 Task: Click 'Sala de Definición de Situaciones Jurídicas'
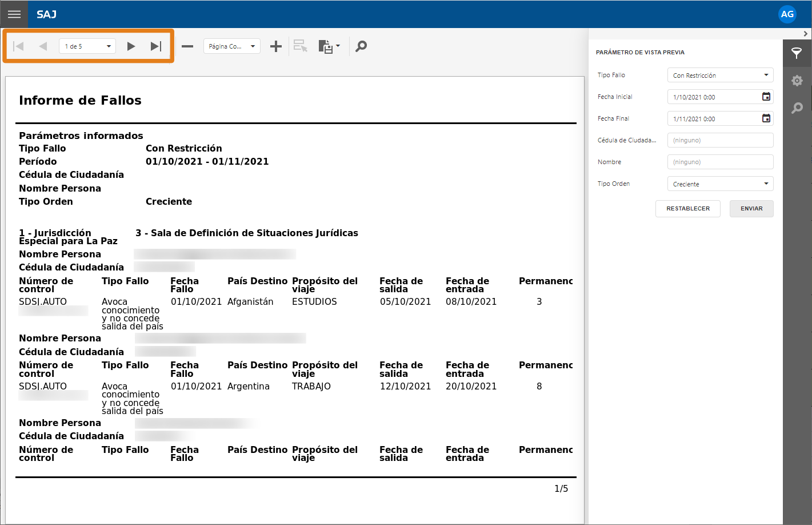[254, 233]
